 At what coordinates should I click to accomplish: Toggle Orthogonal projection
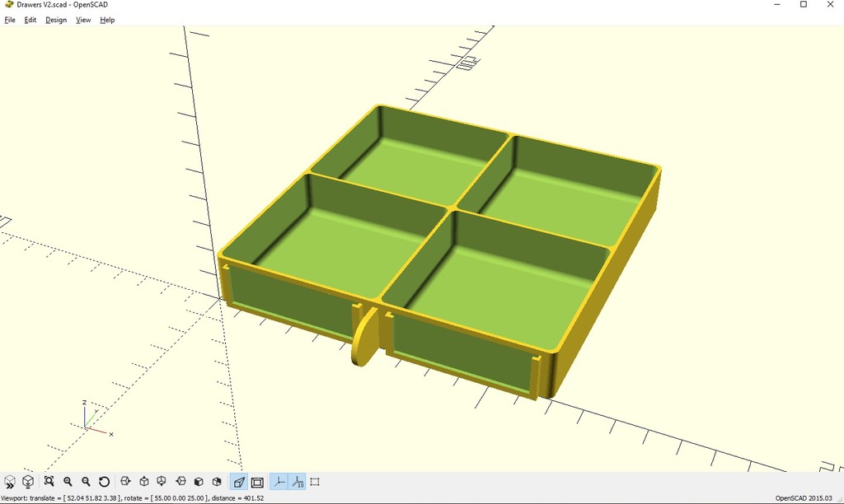(257, 482)
